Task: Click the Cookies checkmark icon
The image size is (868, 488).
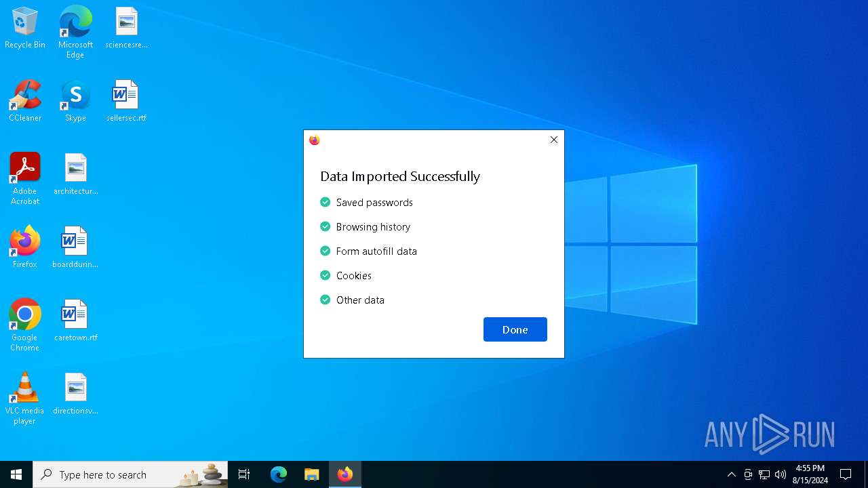Action: [325, 275]
